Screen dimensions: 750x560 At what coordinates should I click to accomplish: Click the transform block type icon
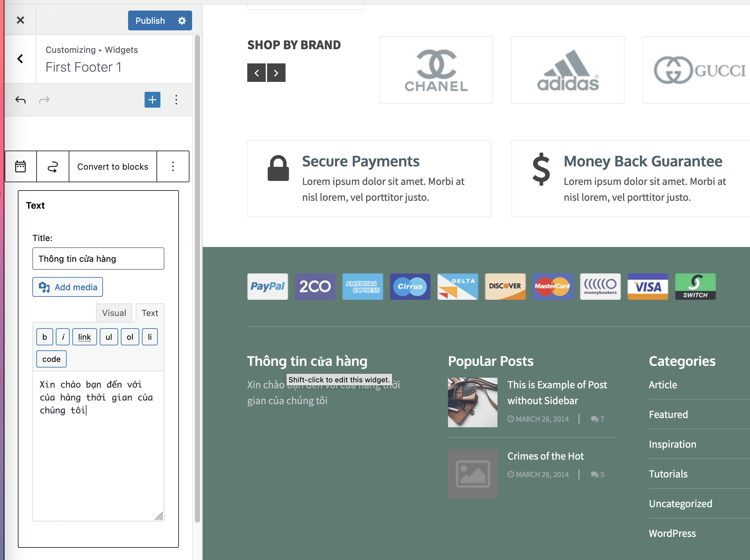(x=52, y=166)
